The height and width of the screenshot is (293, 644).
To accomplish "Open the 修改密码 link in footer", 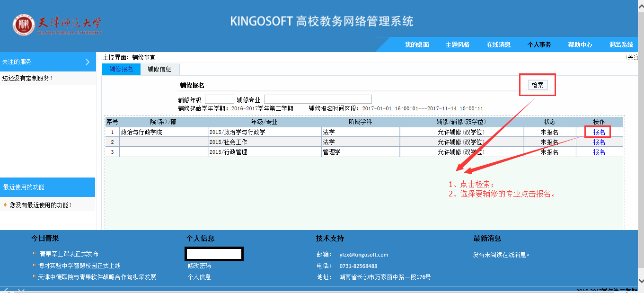I will point(199,266).
